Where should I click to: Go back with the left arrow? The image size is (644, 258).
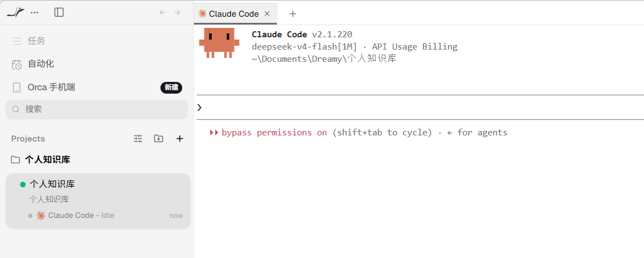162,13
